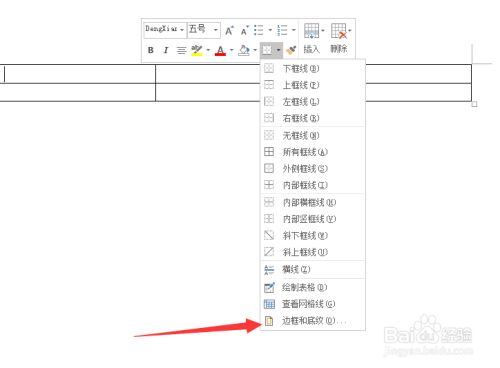The image size is (500, 368).
Task: Choose 斜下框线(W) diagonal down border
Action: tap(313, 235)
